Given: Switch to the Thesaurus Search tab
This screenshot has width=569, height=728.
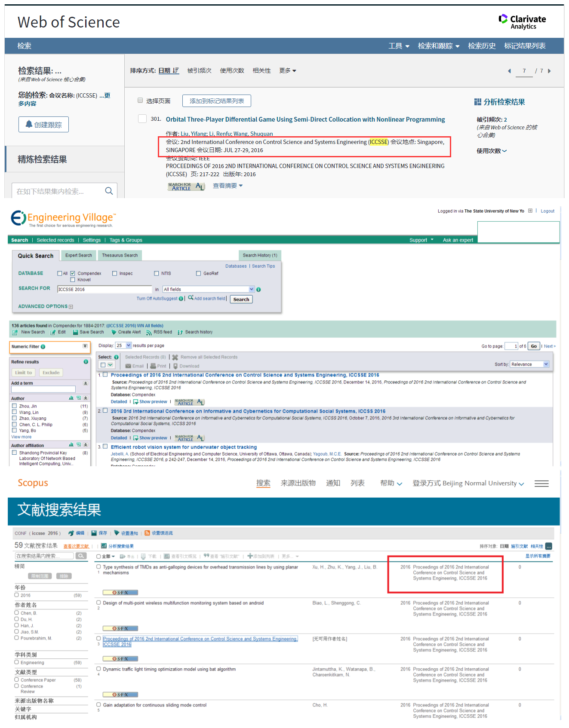Looking at the screenshot, I should 120,255.
